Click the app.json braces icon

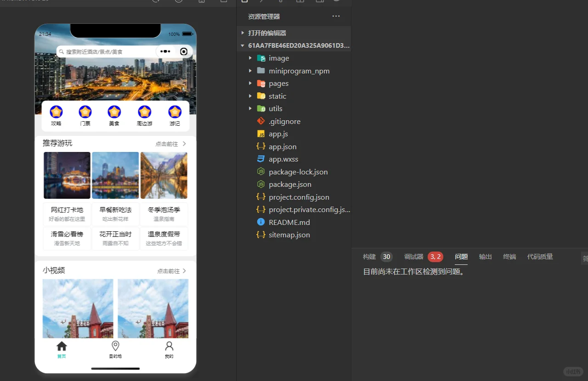(261, 146)
